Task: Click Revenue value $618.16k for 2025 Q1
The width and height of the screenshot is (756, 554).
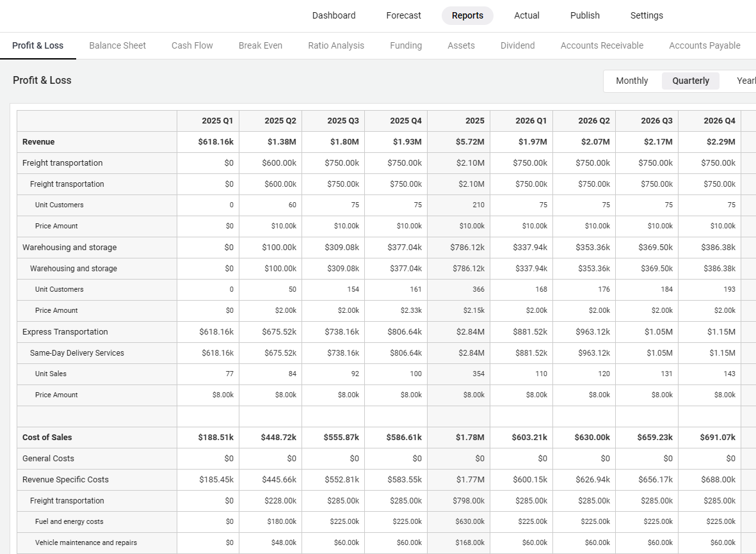Action: pos(216,141)
